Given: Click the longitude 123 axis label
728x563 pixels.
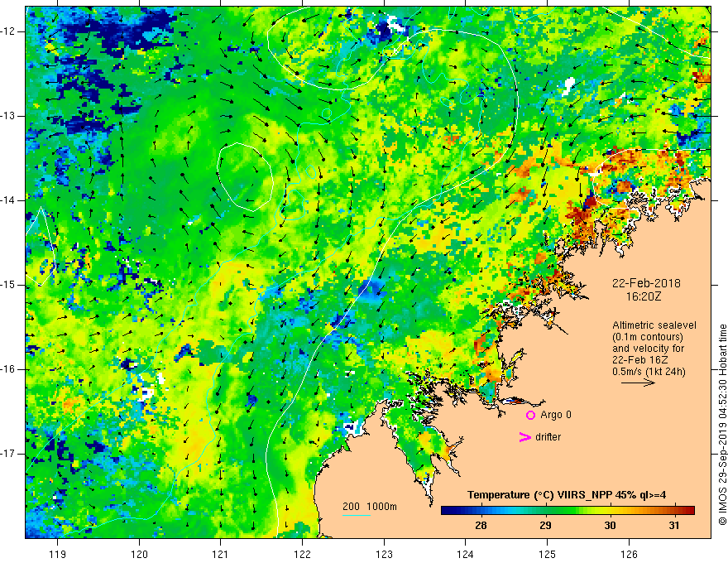Looking at the screenshot, I should (384, 554).
